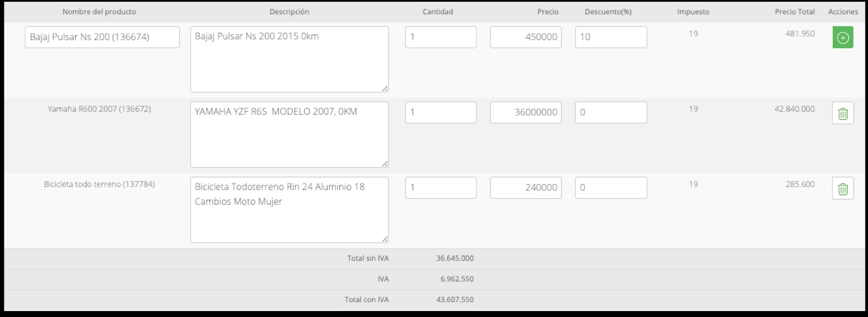Edit the 10 percent discount field
The height and width of the screenshot is (317, 868).
coord(611,37)
